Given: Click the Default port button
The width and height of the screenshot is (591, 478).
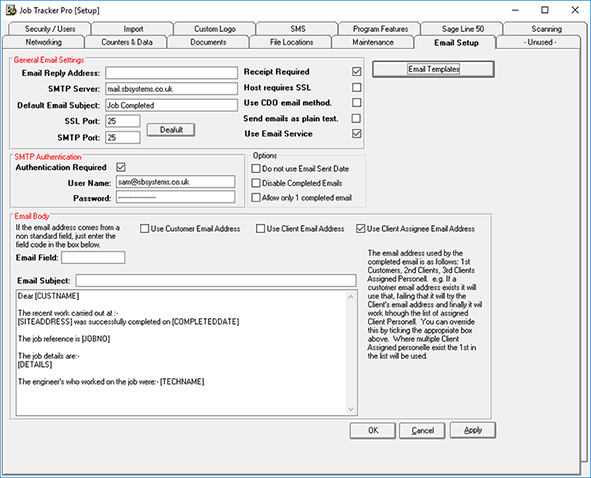Looking at the screenshot, I should [x=171, y=130].
